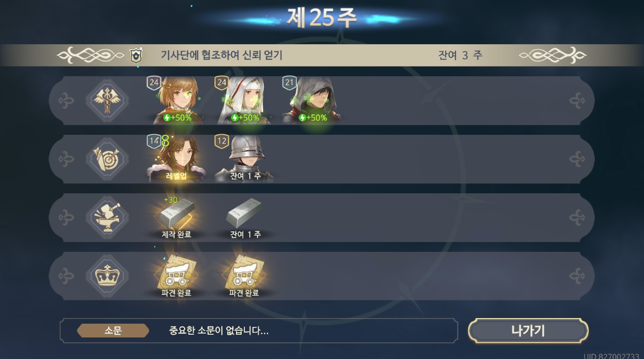Screen dimensions: 644x359
Task: Click the 레벨업 character portrait
Action: (x=176, y=159)
